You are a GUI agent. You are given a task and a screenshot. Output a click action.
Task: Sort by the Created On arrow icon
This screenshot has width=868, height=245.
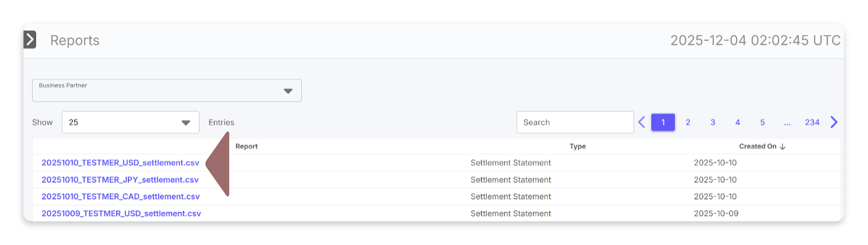click(x=783, y=147)
